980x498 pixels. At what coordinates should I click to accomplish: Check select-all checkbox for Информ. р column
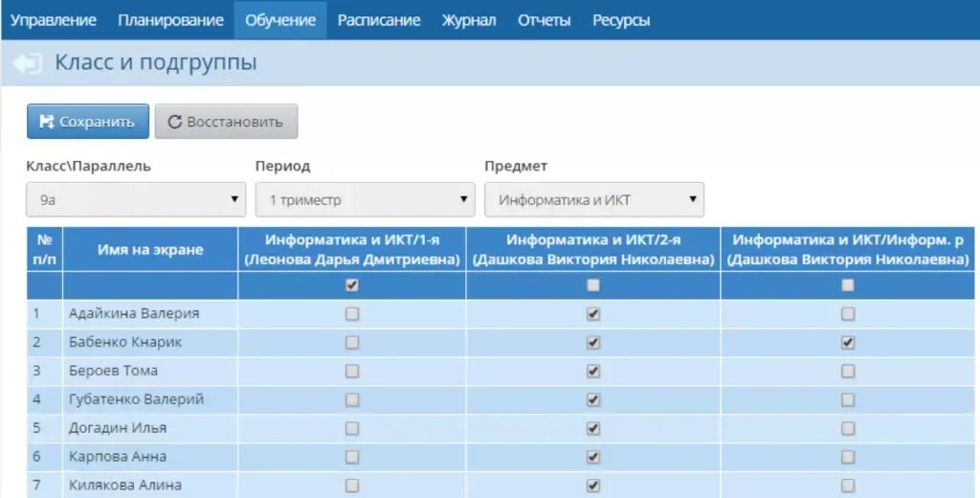(848, 285)
